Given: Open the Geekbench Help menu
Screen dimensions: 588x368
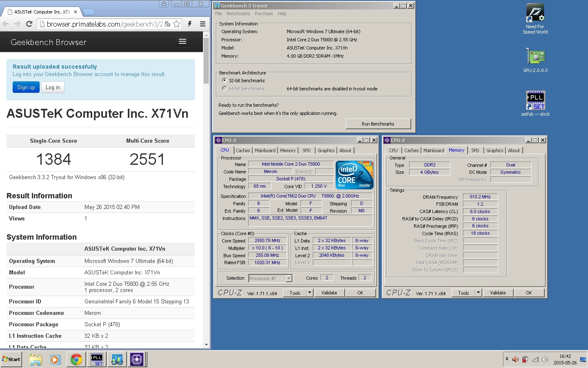Looking at the screenshot, I should click(282, 13).
